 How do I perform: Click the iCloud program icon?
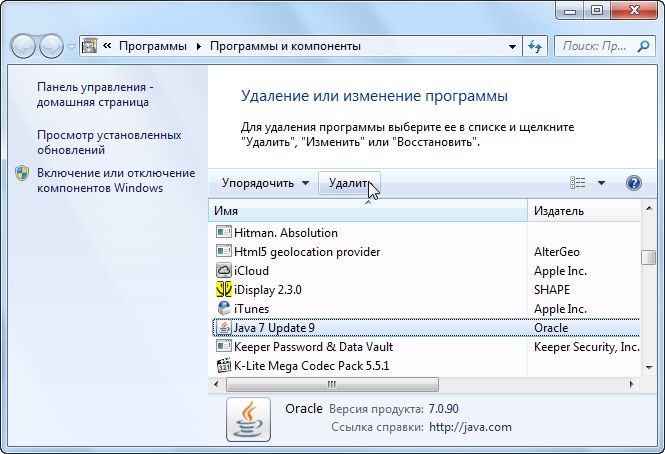tap(224, 271)
